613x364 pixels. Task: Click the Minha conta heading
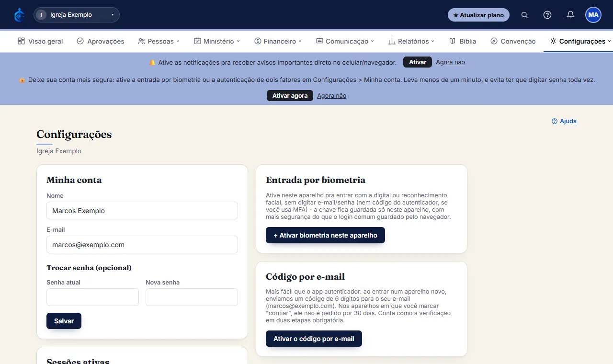(74, 180)
